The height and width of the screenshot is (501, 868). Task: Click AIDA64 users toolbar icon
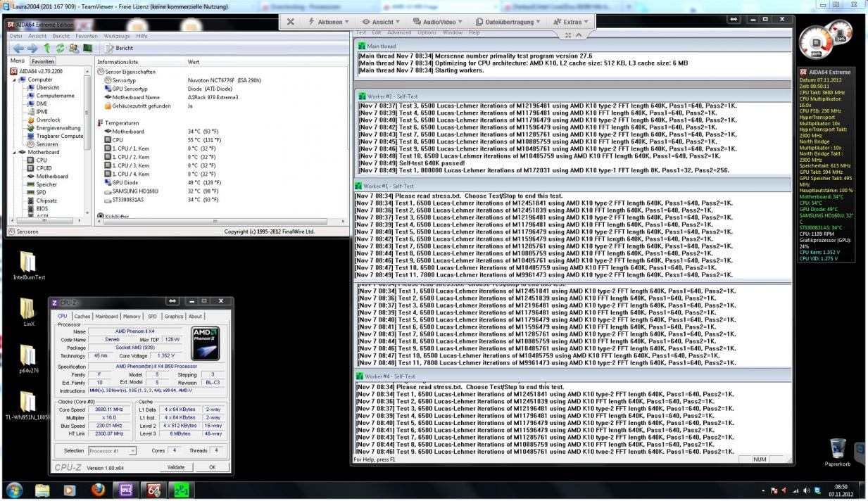pos(75,48)
